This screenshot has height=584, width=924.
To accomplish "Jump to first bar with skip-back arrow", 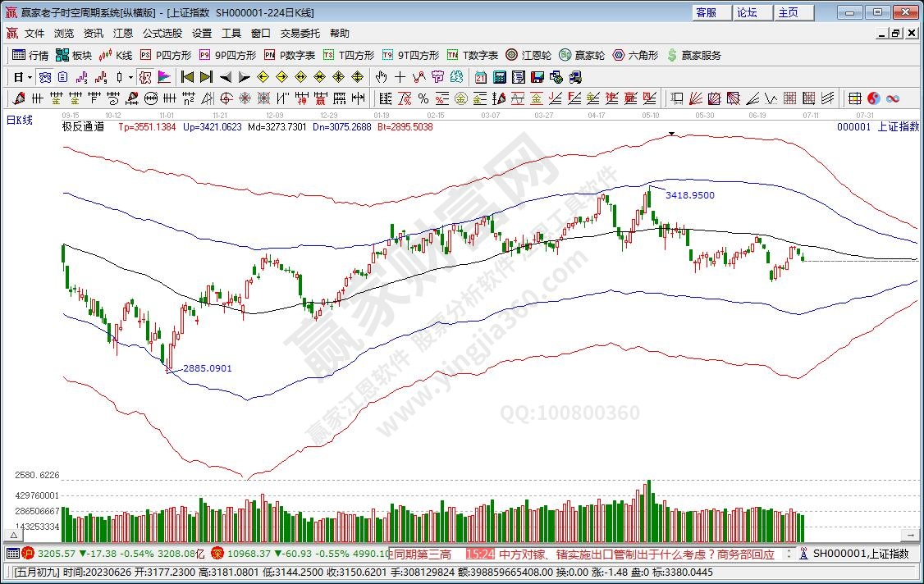I will (x=187, y=77).
